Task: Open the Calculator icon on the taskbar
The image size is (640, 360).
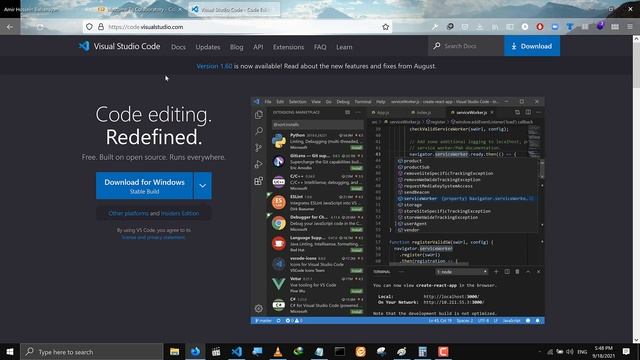Action: click(x=422, y=351)
